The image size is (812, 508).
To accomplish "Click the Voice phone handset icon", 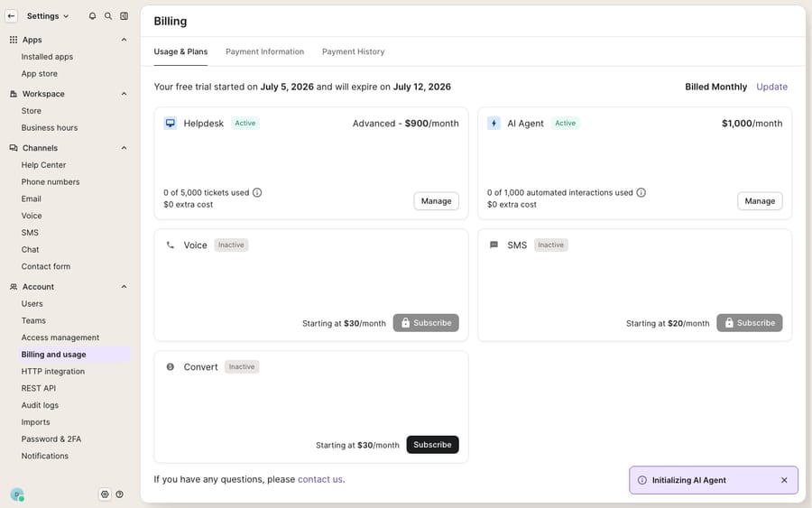I will click(171, 245).
